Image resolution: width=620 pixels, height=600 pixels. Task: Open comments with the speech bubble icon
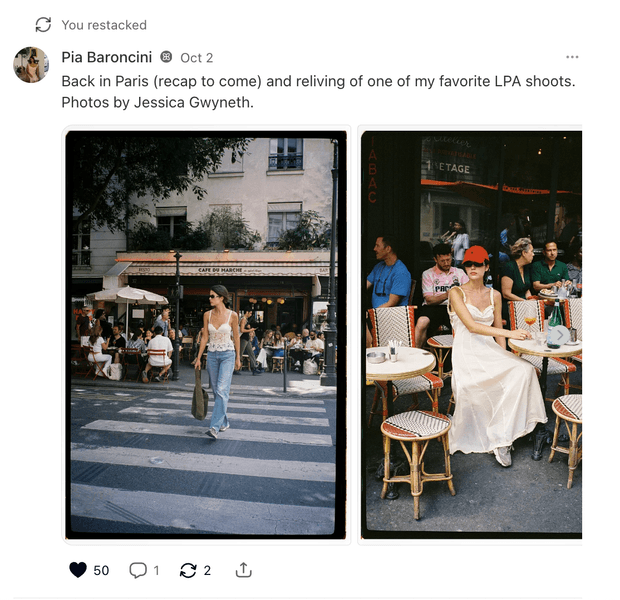click(138, 570)
